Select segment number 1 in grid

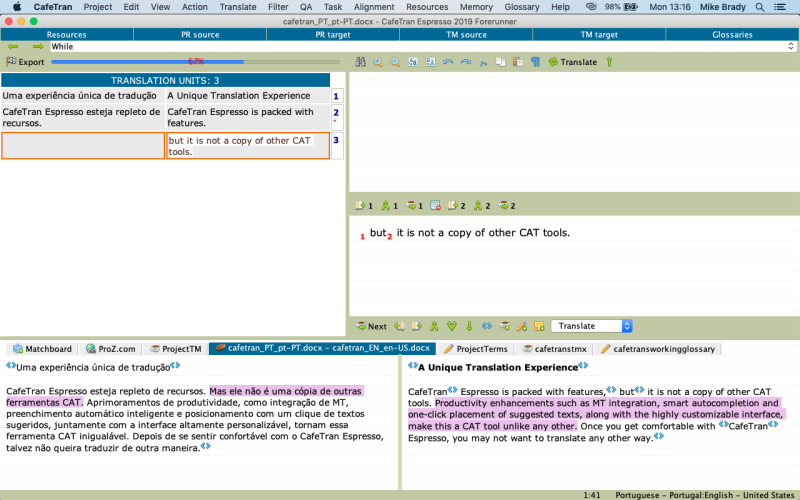point(336,96)
